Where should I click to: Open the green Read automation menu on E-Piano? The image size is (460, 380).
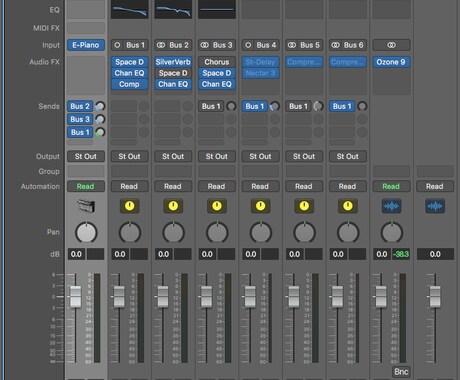[x=86, y=186]
